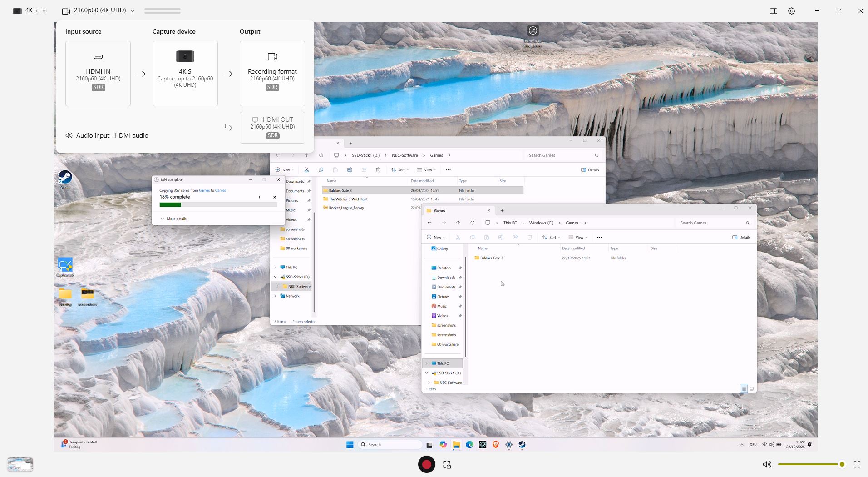
Task: Adjust the volume slider handle
Action: point(842,464)
